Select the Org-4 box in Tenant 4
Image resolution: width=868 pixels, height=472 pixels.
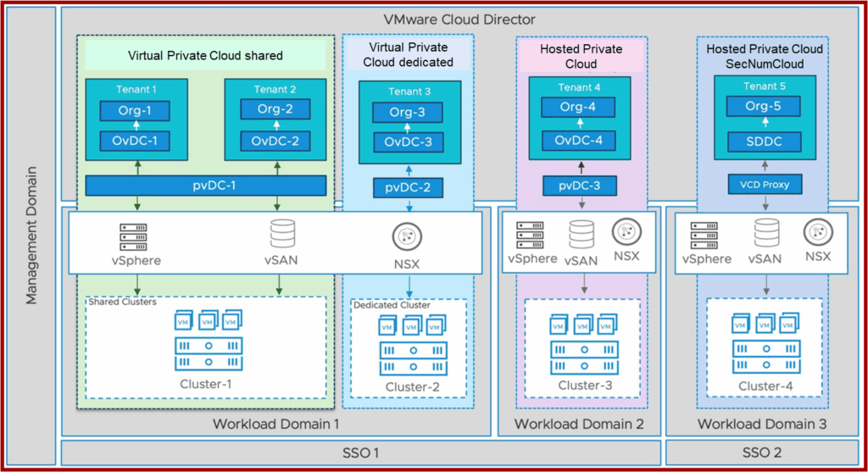580,108
